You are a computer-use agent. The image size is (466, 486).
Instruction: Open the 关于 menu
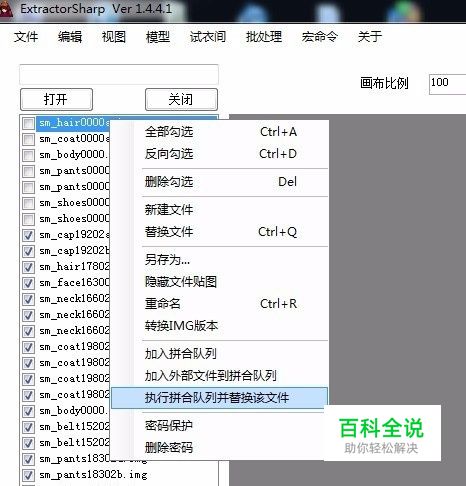370,37
